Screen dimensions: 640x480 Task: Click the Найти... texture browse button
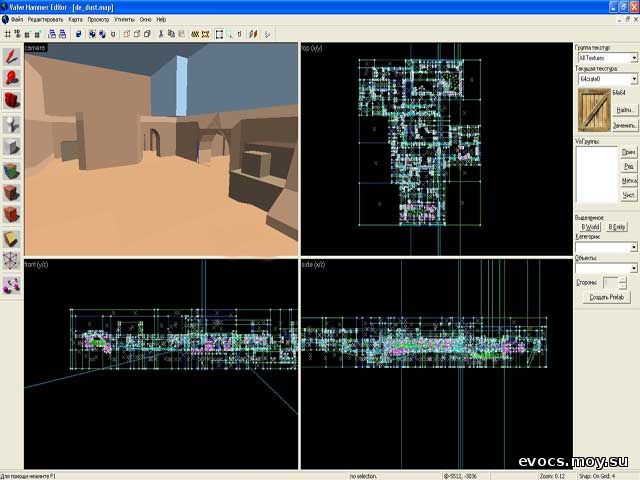[x=625, y=110]
